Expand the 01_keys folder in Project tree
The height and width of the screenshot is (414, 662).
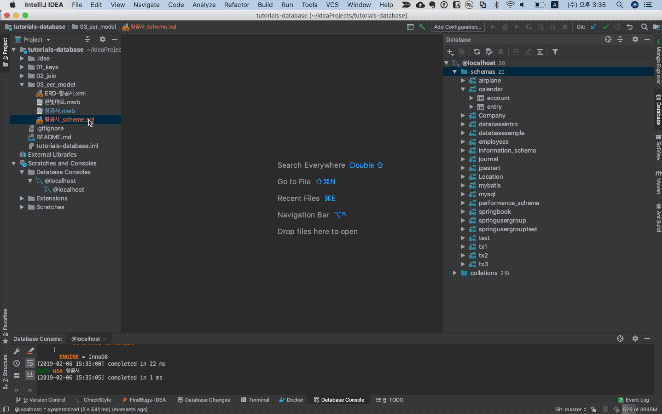point(22,67)
